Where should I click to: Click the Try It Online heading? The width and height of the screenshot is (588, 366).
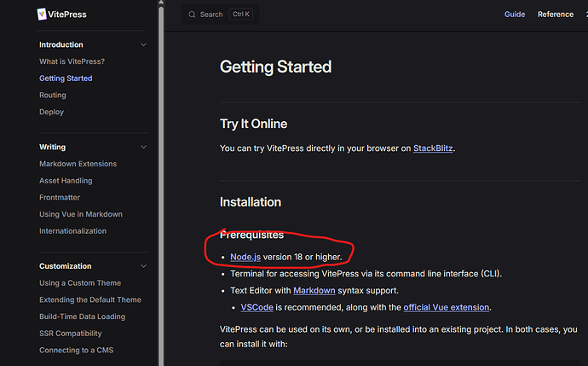pyautogui.click(x=253, y=124)
